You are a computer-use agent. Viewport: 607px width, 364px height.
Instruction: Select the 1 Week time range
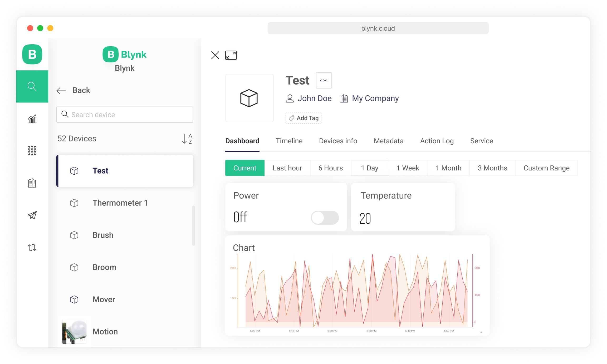(x=407, y=168)
